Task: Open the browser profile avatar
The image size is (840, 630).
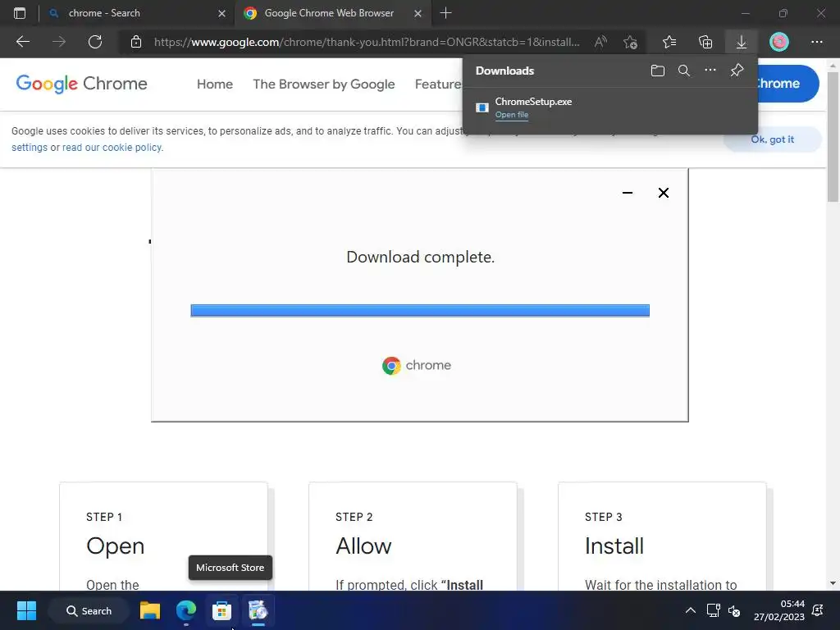Action: point(779,42)
